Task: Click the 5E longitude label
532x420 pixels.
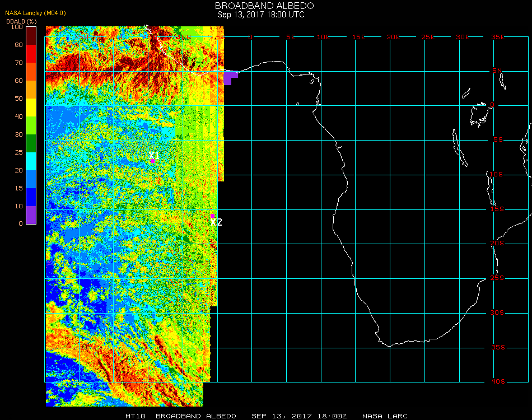Action: click(291, 37)
